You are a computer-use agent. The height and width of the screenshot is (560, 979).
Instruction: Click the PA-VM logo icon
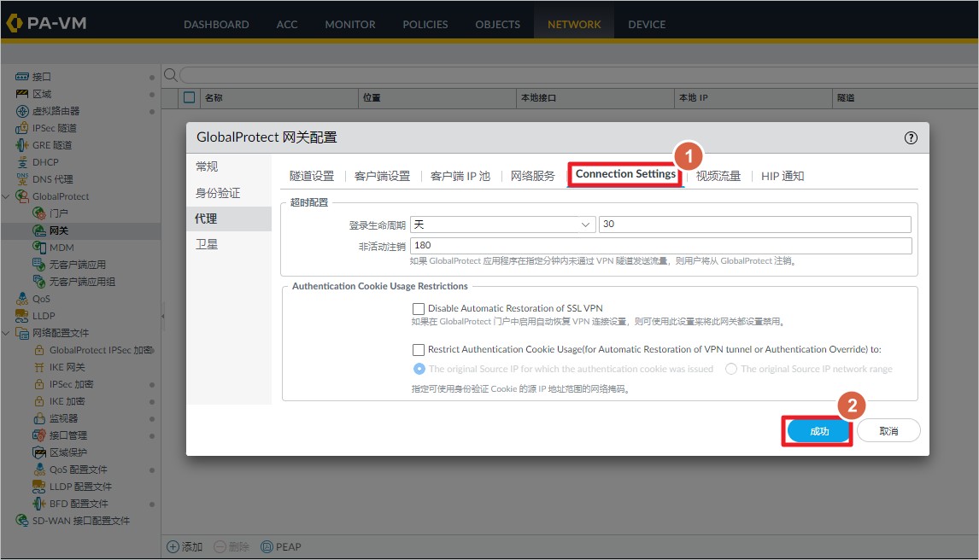click(14, 23)
